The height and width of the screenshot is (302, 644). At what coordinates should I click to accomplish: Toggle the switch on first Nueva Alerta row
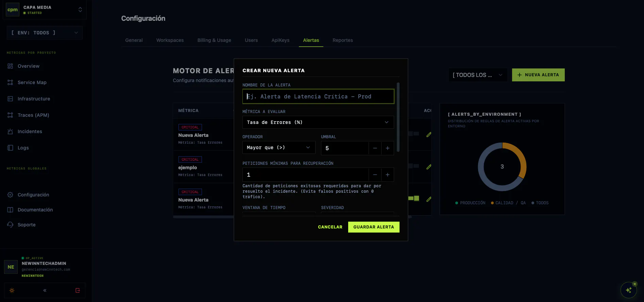(x=414, y=133)
